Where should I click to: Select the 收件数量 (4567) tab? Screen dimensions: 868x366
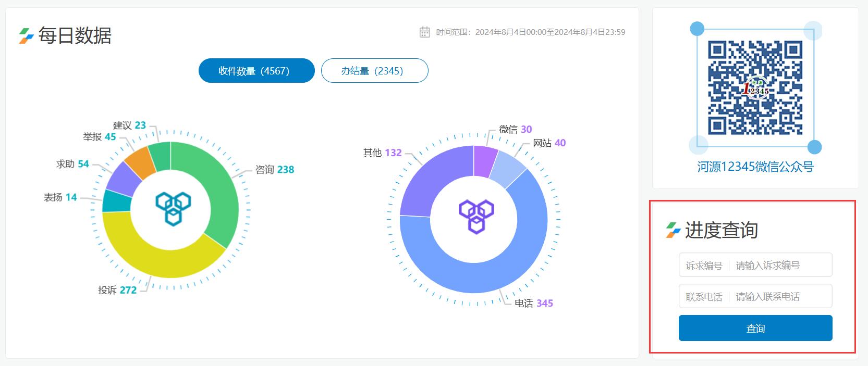coord(256,71)
